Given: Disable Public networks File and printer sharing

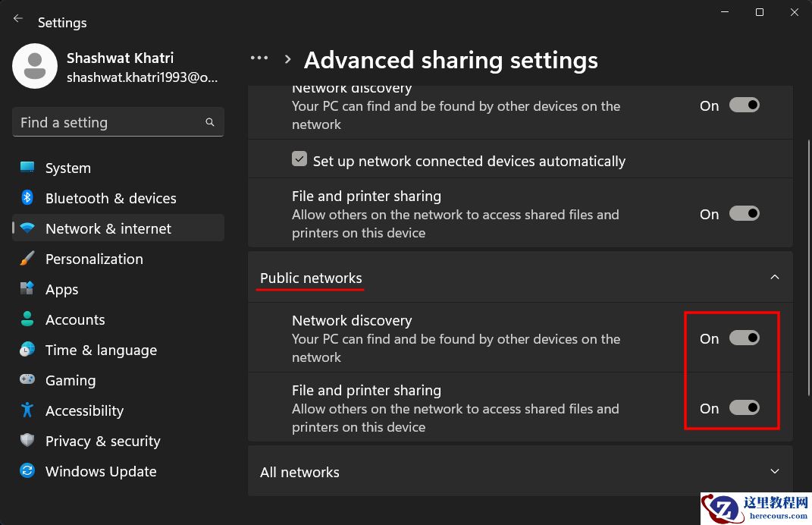Looking at the screenshot, I should point(744,408).
